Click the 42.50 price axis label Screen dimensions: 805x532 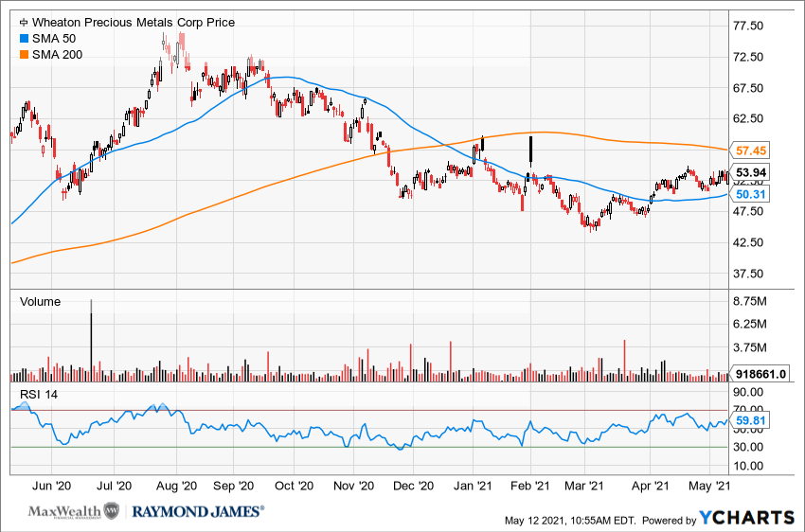click(748, 242)
